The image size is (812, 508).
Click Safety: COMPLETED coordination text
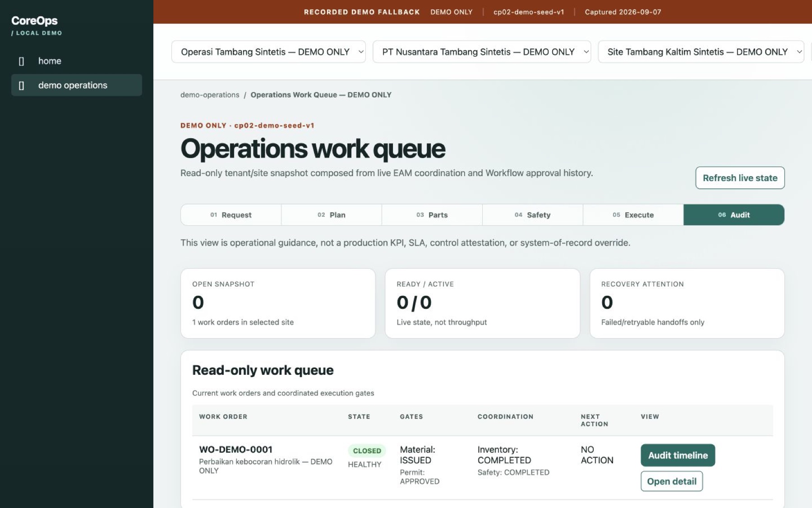[x=513, y=472]
